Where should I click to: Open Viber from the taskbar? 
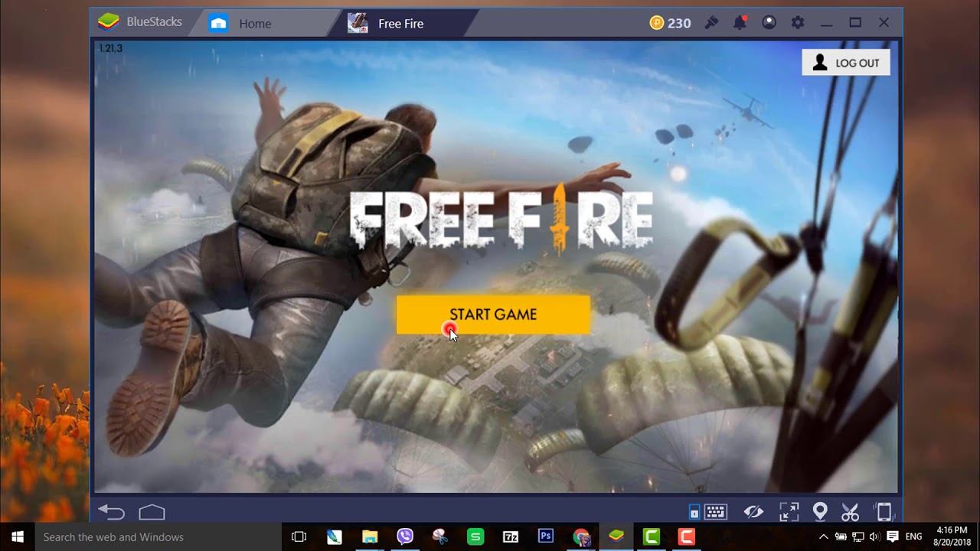coord(405,536)
